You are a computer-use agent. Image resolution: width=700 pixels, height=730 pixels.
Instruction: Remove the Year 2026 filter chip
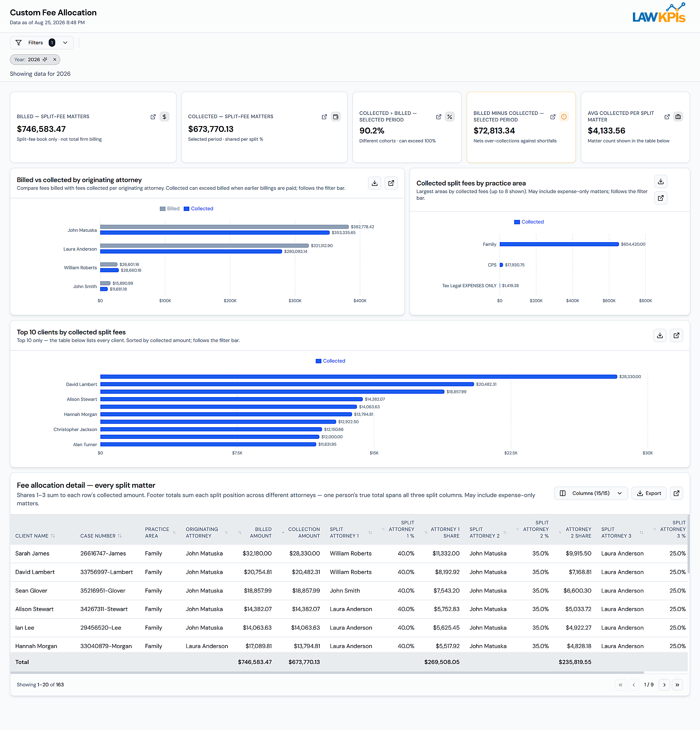pyautogui.click(x=55, y=60)
